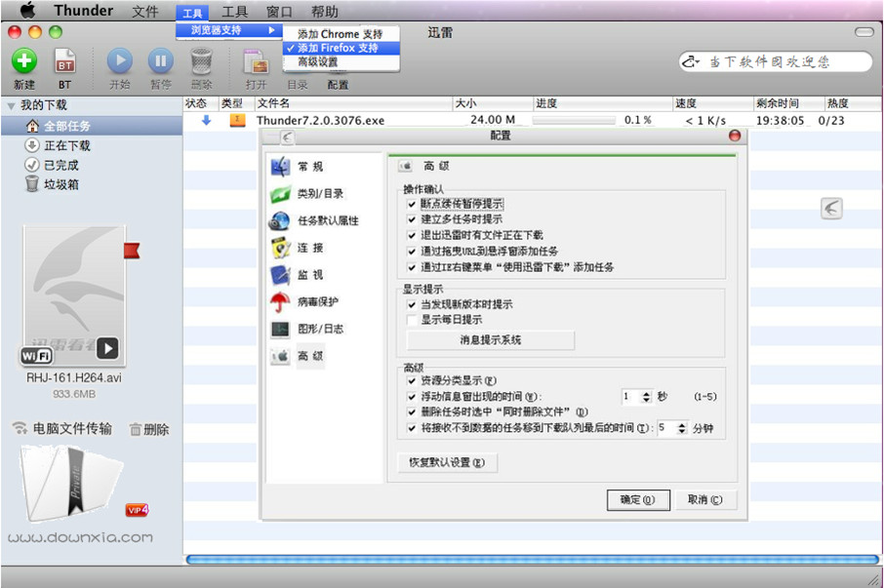Click the Thunder7.2.0.3076.exe progress bar

pos(574,120)
